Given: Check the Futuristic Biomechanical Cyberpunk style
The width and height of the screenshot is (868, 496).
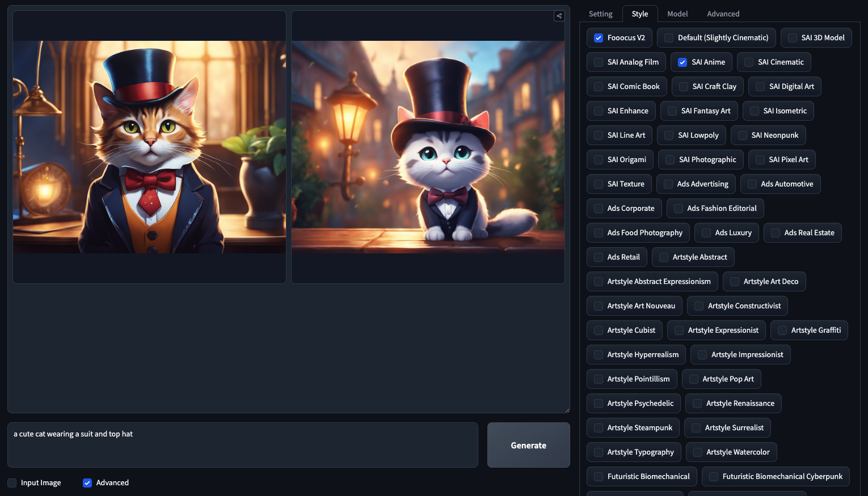Looking at the screenshot, I should coord(714,477).
